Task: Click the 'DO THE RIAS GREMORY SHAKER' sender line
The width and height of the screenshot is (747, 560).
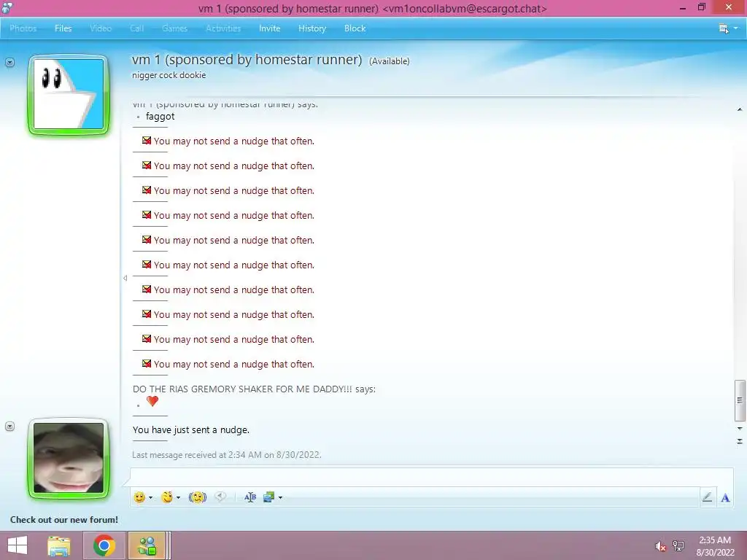Action: 254,389
